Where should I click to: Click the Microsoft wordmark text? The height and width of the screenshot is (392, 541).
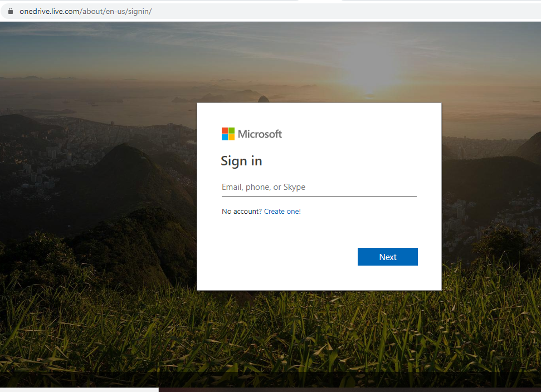(260, 134)
